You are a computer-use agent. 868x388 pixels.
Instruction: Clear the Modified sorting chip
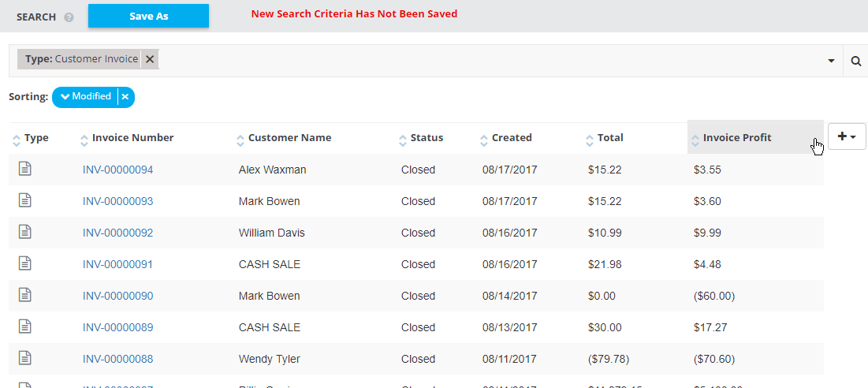pos(125,97)
